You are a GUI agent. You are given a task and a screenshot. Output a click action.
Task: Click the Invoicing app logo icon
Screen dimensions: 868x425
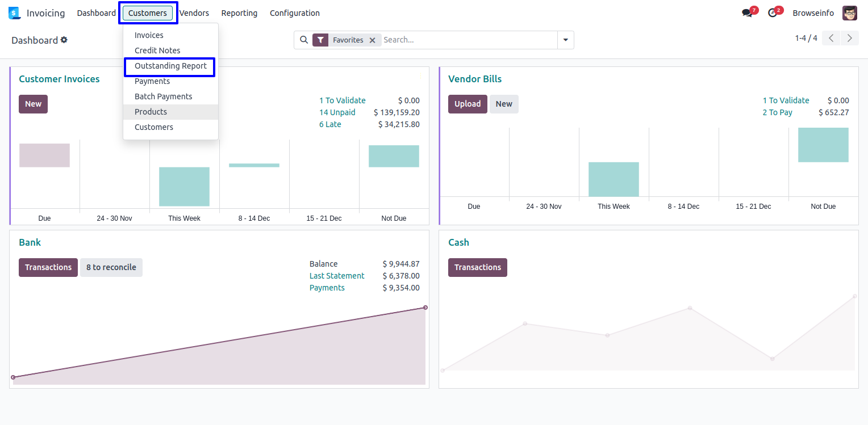point(14,13)
